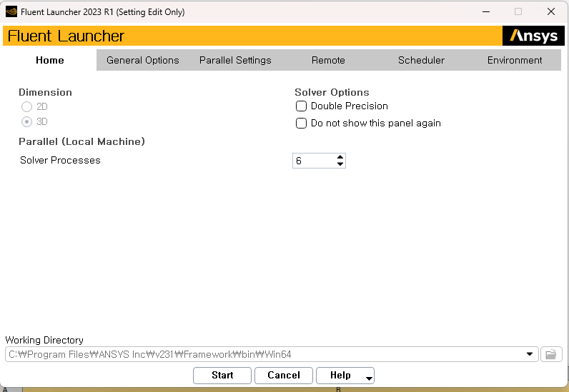Expand the Help button dropdown arrow

(x=369, y=378)
